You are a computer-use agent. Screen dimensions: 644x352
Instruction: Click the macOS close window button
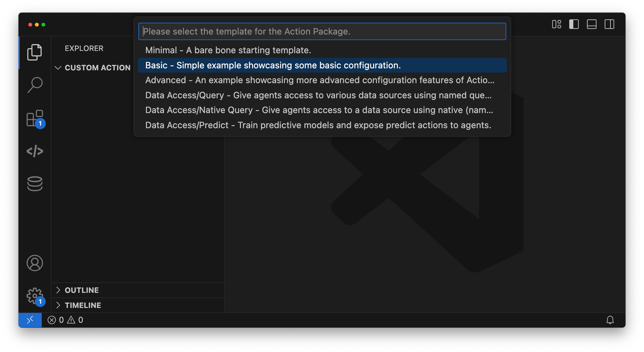coord(30,25)
